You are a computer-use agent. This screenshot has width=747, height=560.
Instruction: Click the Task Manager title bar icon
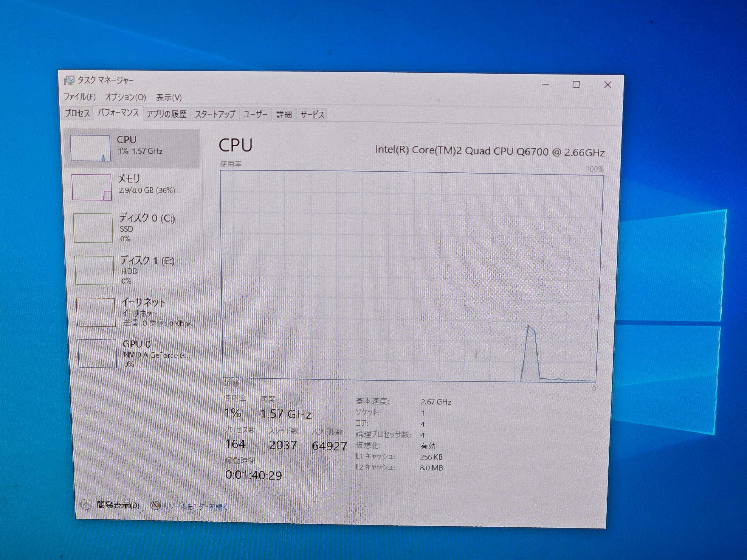click(x=69, y=80)
